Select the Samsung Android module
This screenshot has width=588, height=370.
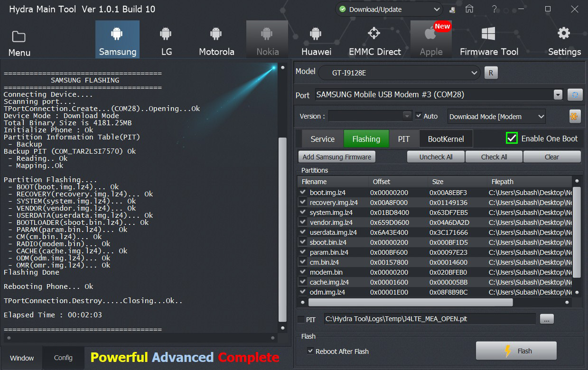tap(117, 39)
